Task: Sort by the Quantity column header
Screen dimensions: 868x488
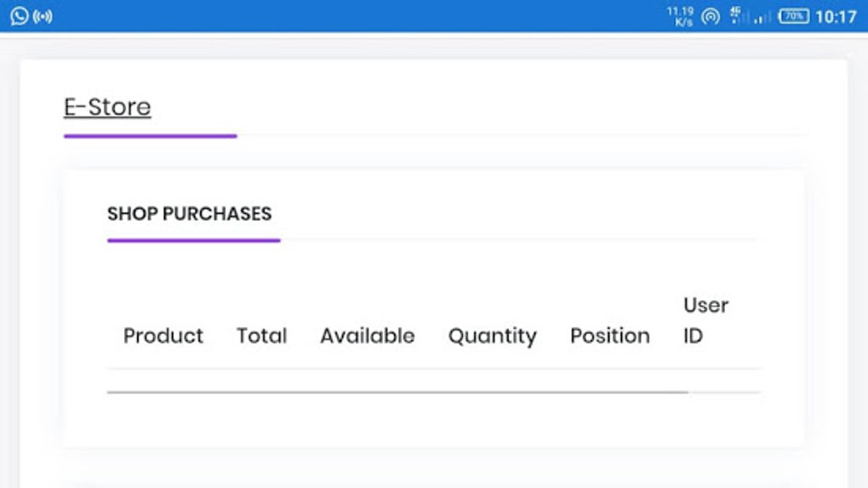Action: 493,337
